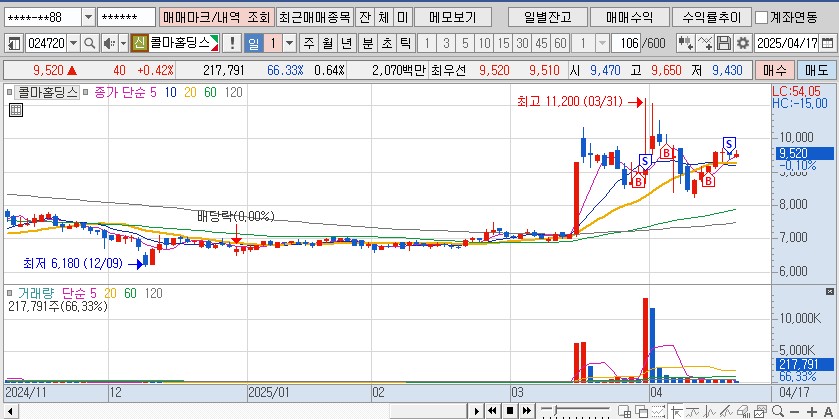The height and width of the screenshot is (419, 839).
Task: Toggle the 콜마홀딩스 legend checkbox in chart
Action: (x=10, y=93)
